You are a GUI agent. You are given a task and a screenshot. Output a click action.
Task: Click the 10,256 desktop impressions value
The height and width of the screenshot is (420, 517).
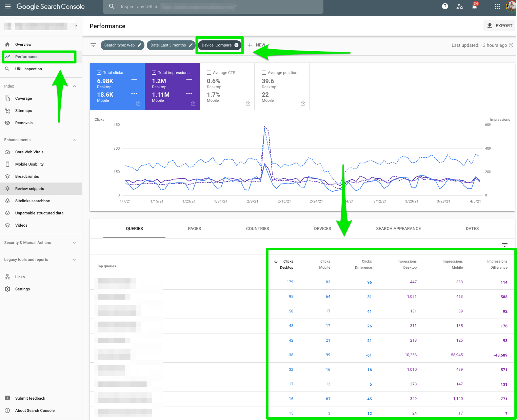411,355
